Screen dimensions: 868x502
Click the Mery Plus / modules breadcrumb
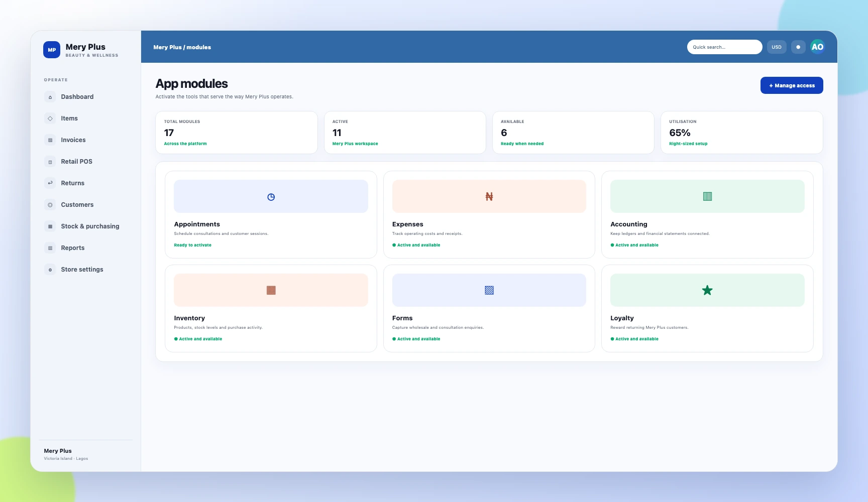pos(182,47)
